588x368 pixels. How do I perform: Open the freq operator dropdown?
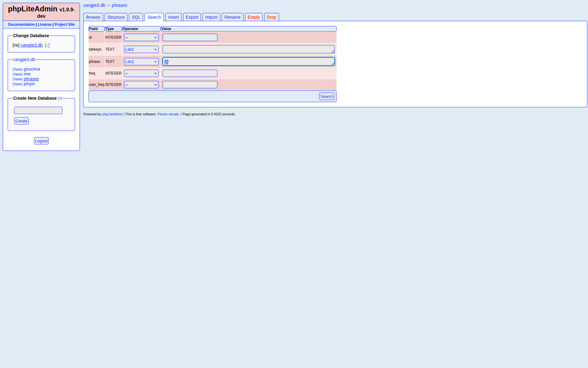pyautogui.click(x=141, y=73)
